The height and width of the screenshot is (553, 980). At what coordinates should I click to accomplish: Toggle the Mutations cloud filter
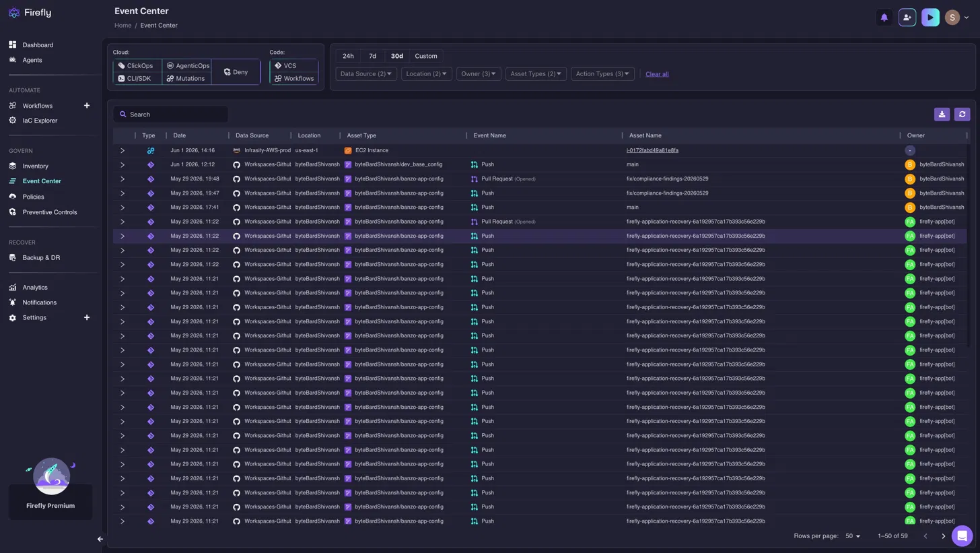click(187, 78)
